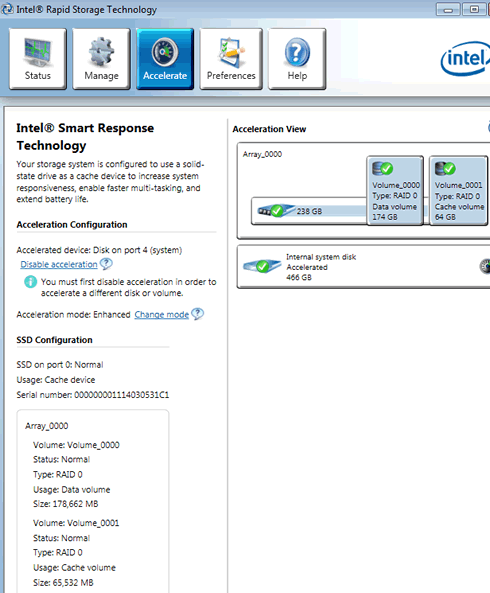Click the Volume_0001 database status icon

(445, 168)
